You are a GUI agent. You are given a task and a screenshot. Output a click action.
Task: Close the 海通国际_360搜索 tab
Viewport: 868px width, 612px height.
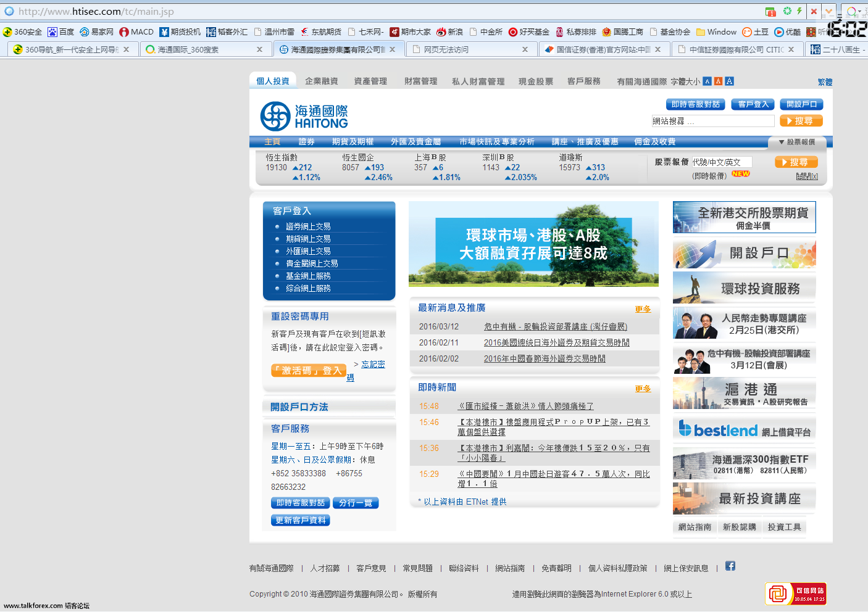click(259, 49)
